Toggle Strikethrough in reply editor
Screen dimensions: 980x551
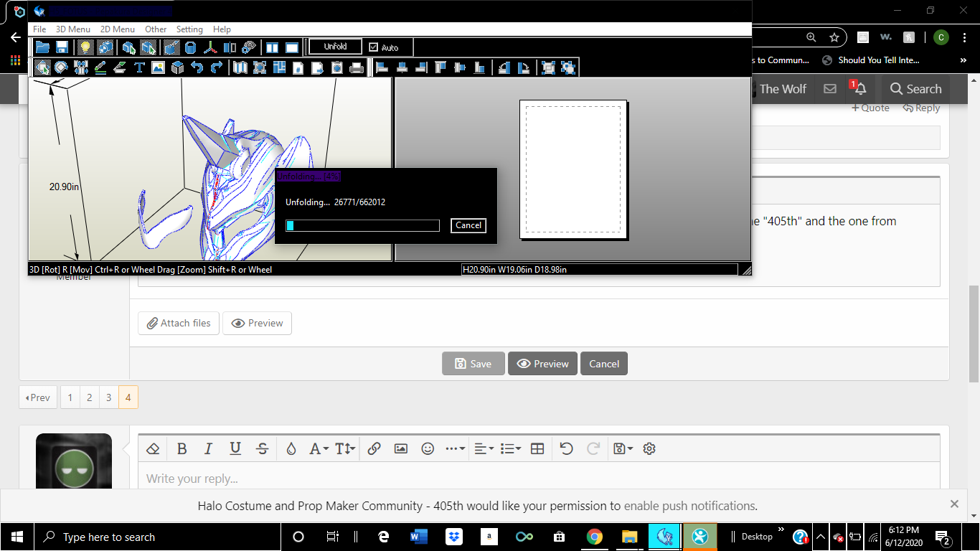262,448
